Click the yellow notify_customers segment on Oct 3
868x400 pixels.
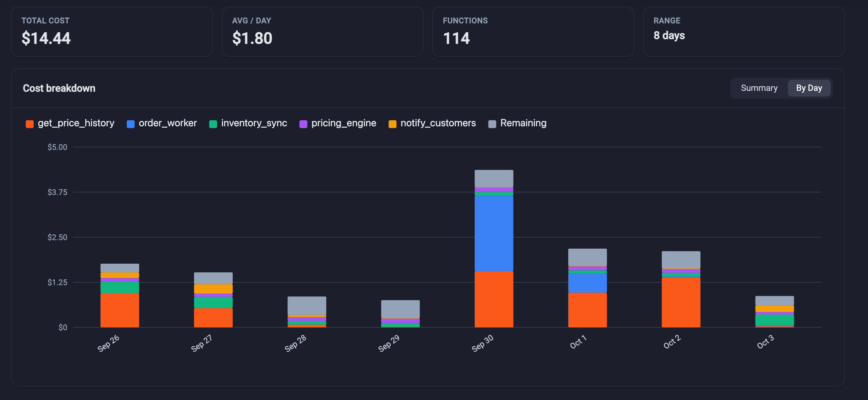[775, 309]
